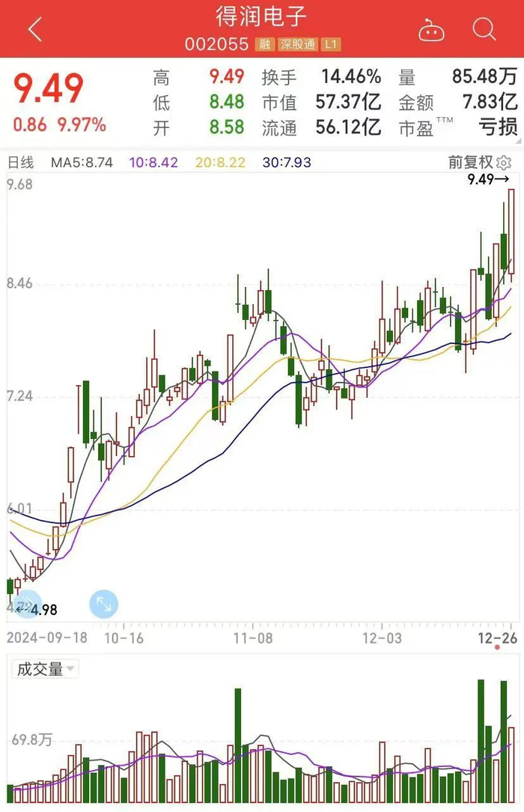Tap the stock code 002055
Screen dimensions: 524x812
[216, 45]
